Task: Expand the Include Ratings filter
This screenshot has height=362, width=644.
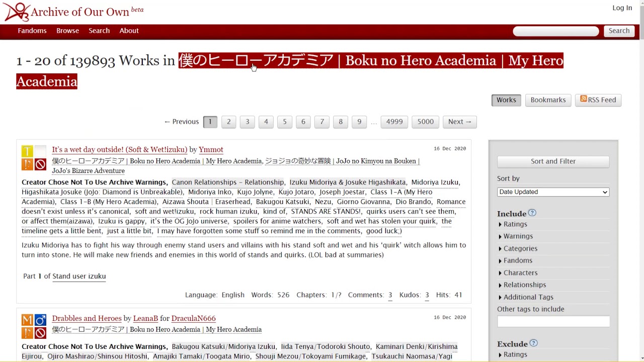Action: click(x=513, y=224)
